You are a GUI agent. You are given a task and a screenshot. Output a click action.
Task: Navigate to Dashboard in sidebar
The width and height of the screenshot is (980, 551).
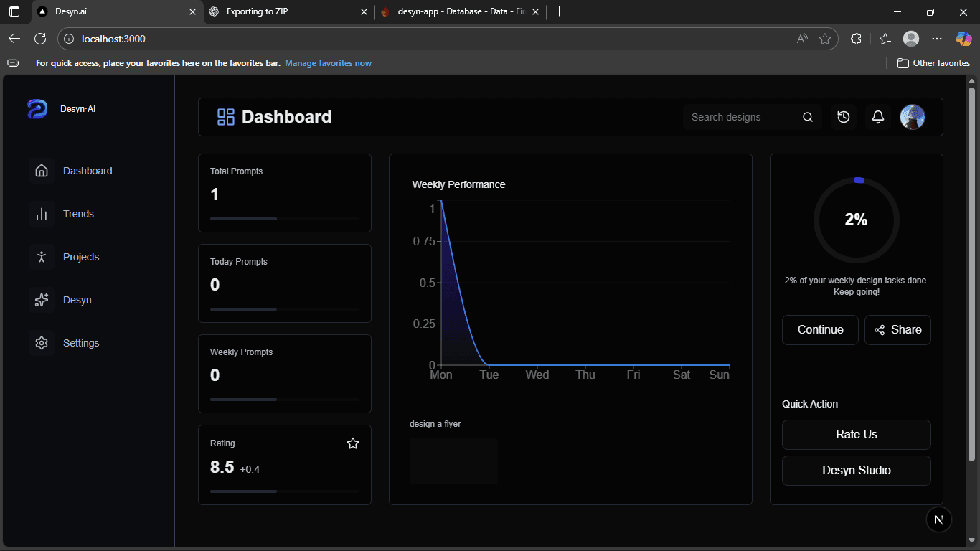click(x=71, y=171)
